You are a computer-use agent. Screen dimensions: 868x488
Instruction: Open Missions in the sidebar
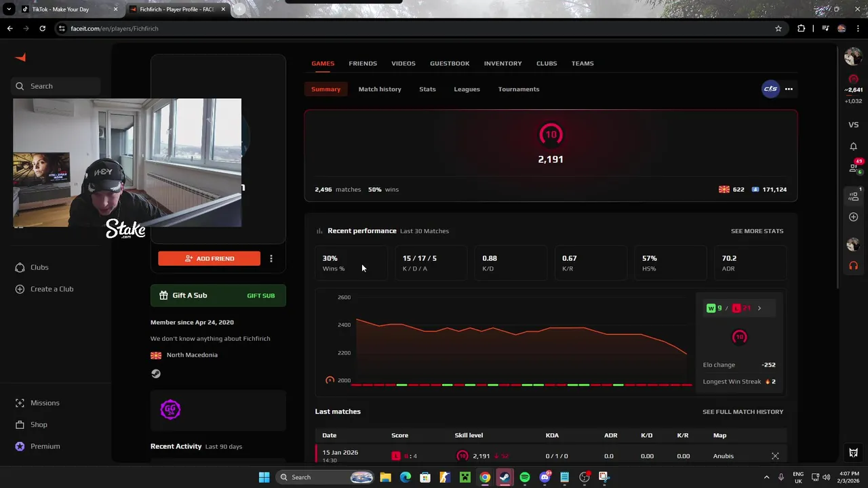pos(37,403)
